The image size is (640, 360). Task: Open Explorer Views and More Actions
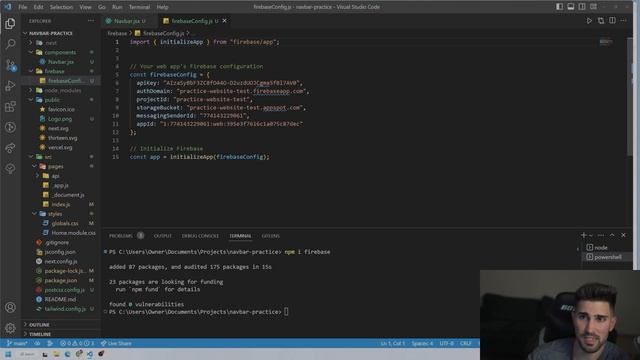(91, 21)
